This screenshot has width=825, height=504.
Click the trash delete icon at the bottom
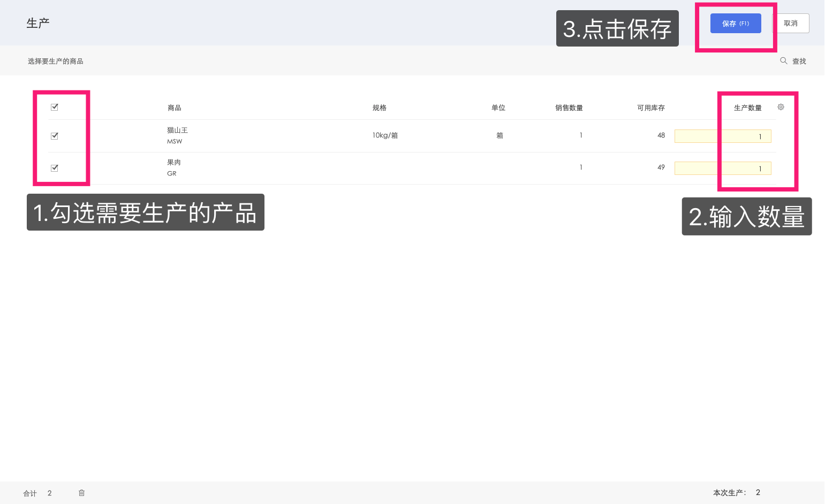(x=81, y=493)
